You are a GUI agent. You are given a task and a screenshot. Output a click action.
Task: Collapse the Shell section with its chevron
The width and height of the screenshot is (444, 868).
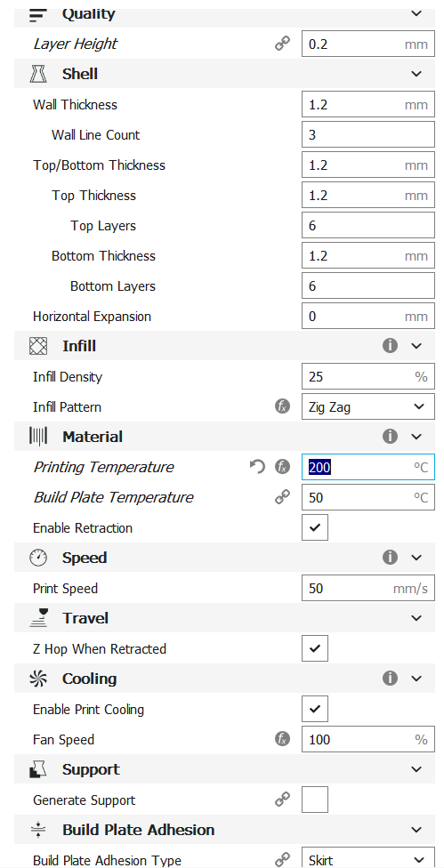(x=417, y=74)
